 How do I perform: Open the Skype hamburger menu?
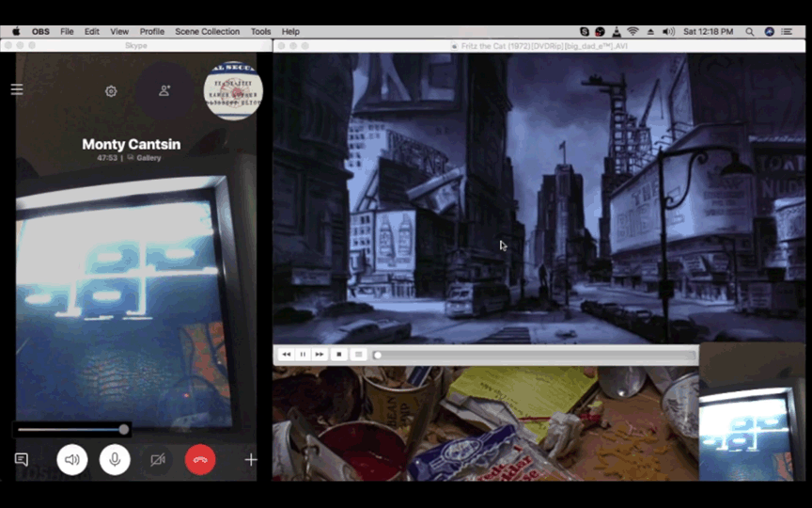17,89
